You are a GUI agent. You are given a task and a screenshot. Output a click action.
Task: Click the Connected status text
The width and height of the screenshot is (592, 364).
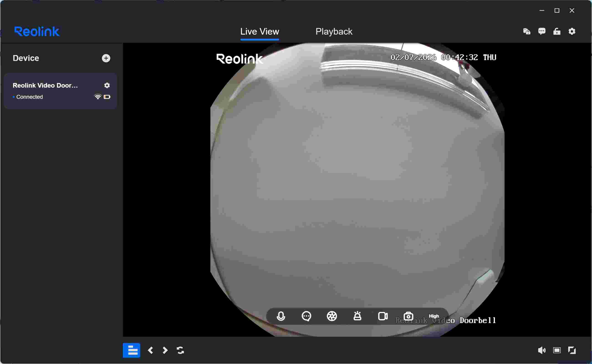[x=29, y=97]
